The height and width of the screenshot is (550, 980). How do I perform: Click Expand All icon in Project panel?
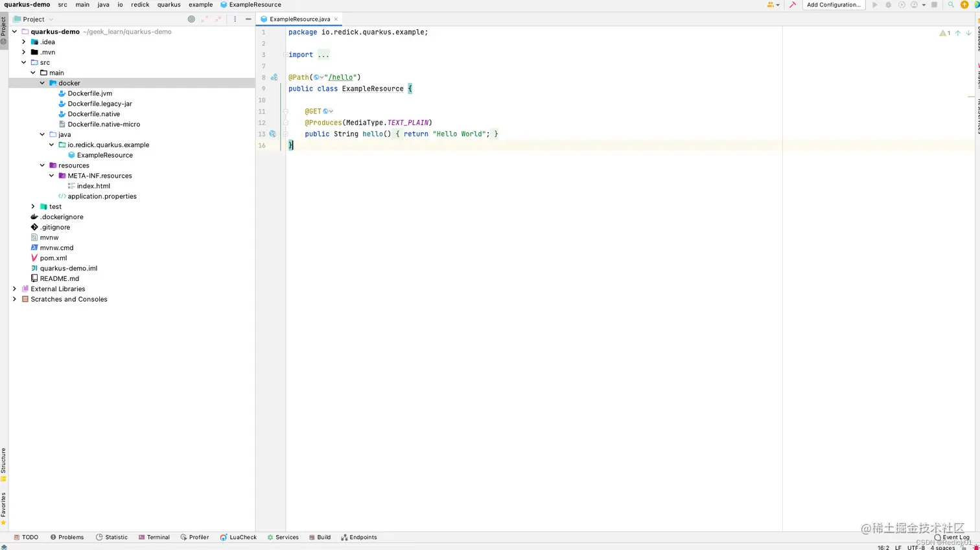[x=205, y=19]
